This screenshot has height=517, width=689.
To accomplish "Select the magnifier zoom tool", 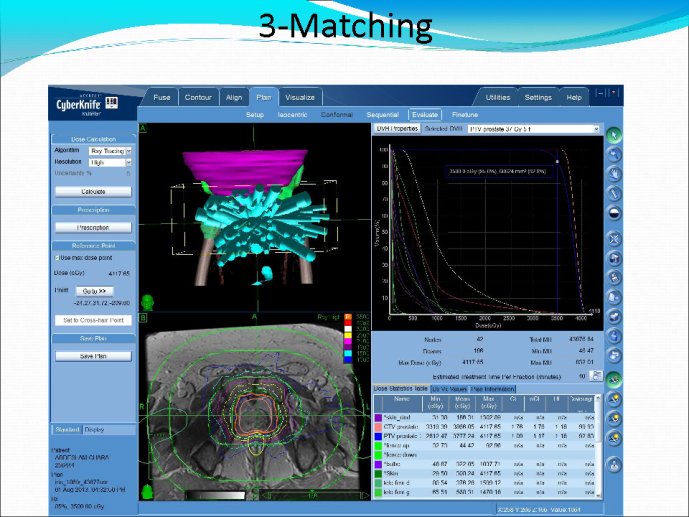I will click(614, 155).
